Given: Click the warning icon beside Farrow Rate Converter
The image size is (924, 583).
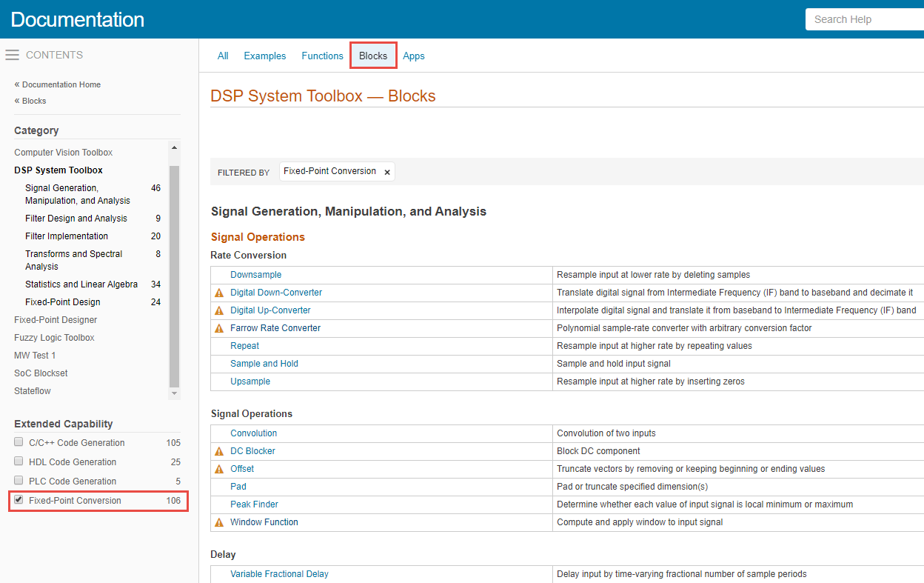Looking at the screenshot, I should tap(219, 327).
